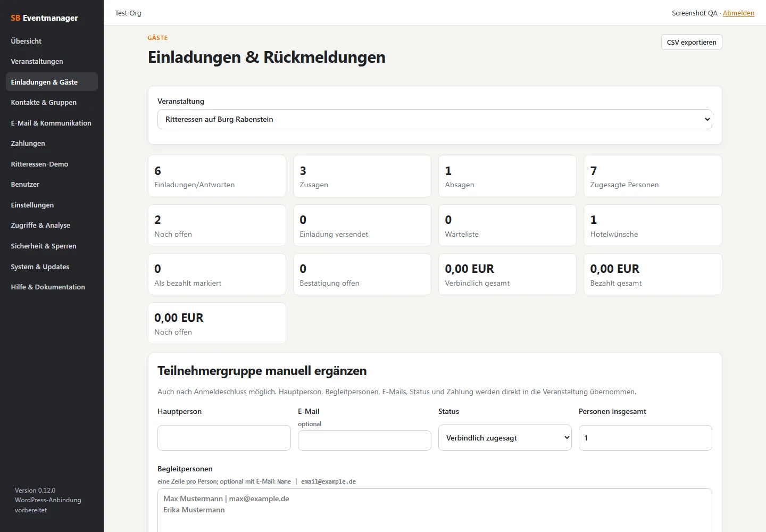766x532 pixels.
Task: Open Kontakte & Gruppen section
Action: click(52, 103)
